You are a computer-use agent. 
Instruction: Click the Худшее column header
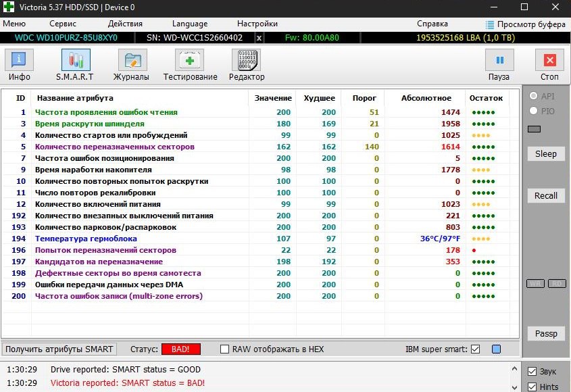320,98
